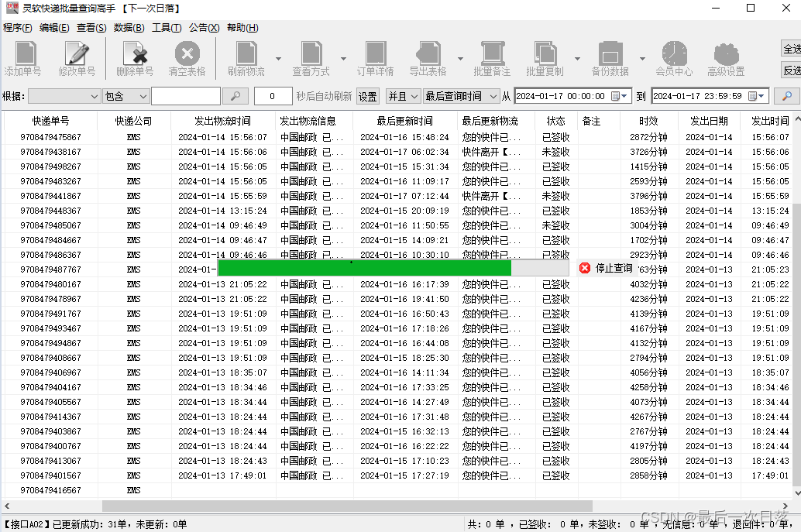Open the 帮助(H) menu
Screen dimensions: 801x532
(242, 28)
